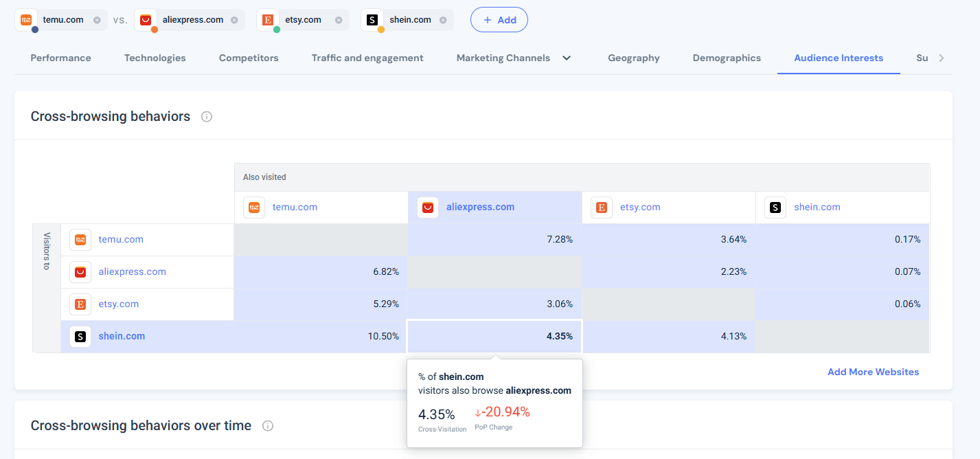Screen dimensions: 980x459
Task: Add another website with Add button
Action: pos(499,20)
